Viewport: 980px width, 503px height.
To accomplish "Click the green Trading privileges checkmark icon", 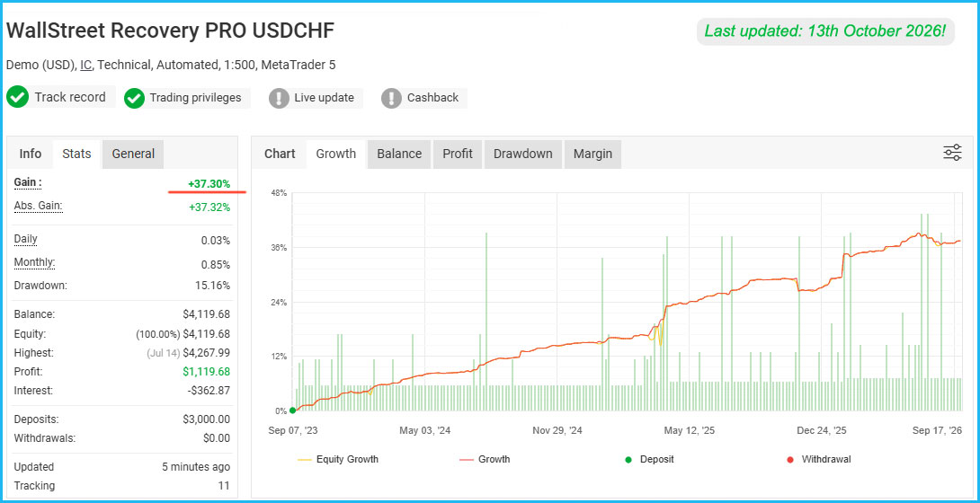I will tap(134, 98).
